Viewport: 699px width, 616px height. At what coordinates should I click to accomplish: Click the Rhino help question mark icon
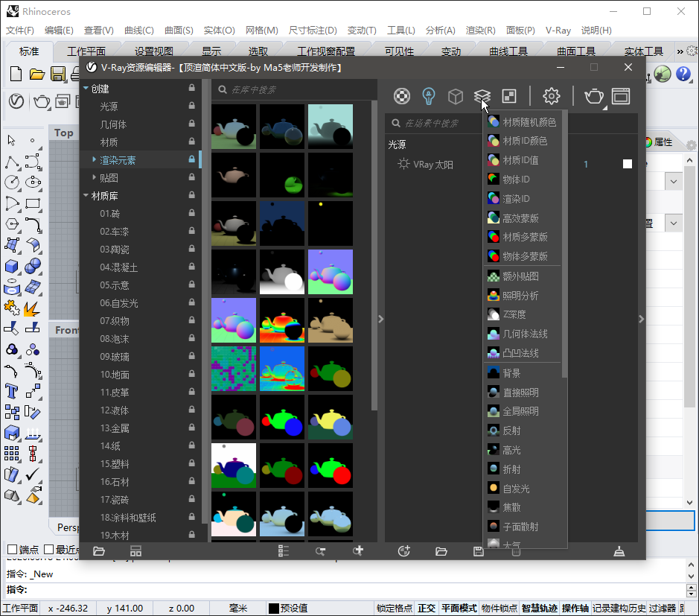tap(683, 74)
